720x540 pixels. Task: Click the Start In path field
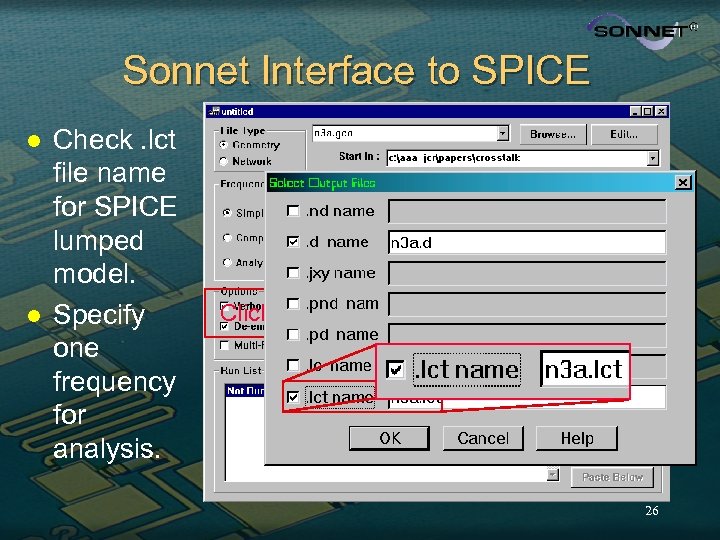[517, 158]
